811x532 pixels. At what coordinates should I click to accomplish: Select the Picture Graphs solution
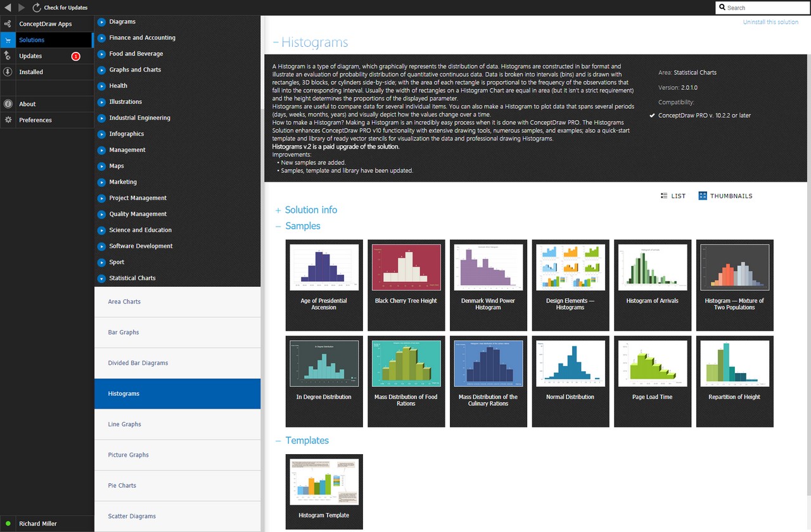click(x=177, y=455)
